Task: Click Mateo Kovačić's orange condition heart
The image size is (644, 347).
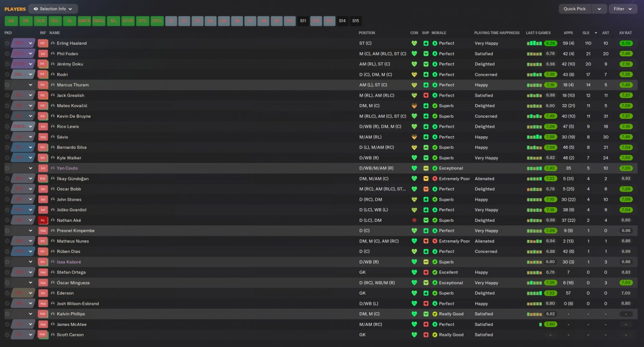Action: [415, 106]
